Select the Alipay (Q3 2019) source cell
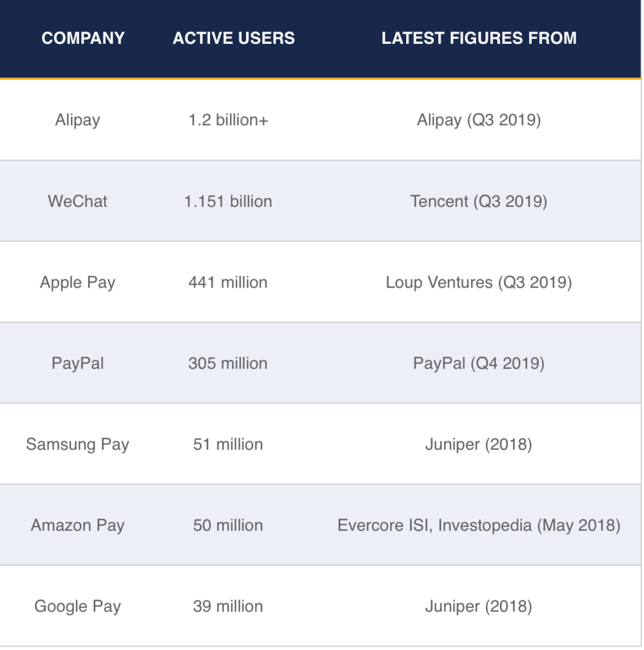This screenshot has width=644, height=650. pos(479,120)
